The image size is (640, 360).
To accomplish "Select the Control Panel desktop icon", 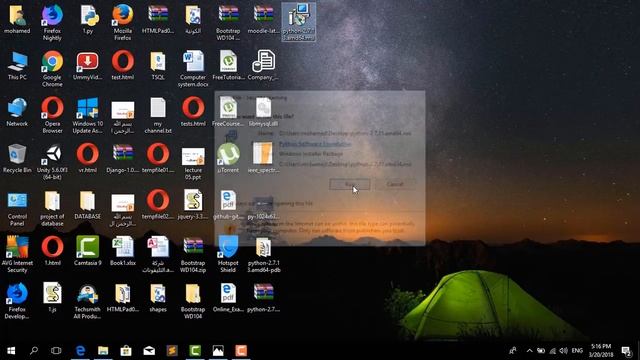I will click(x=17, y=208).
